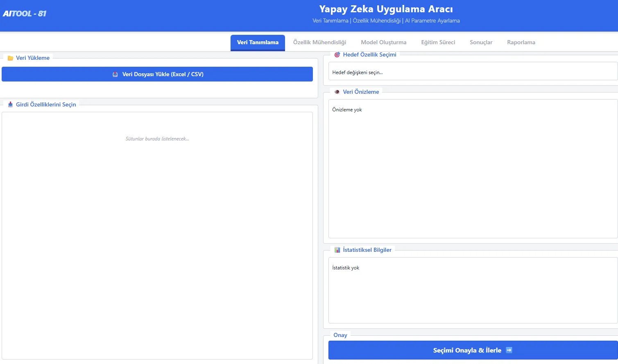Switch to the Raporlama tab
The width and height of the screenshot is (618, 364).
[x=521, y=43]
